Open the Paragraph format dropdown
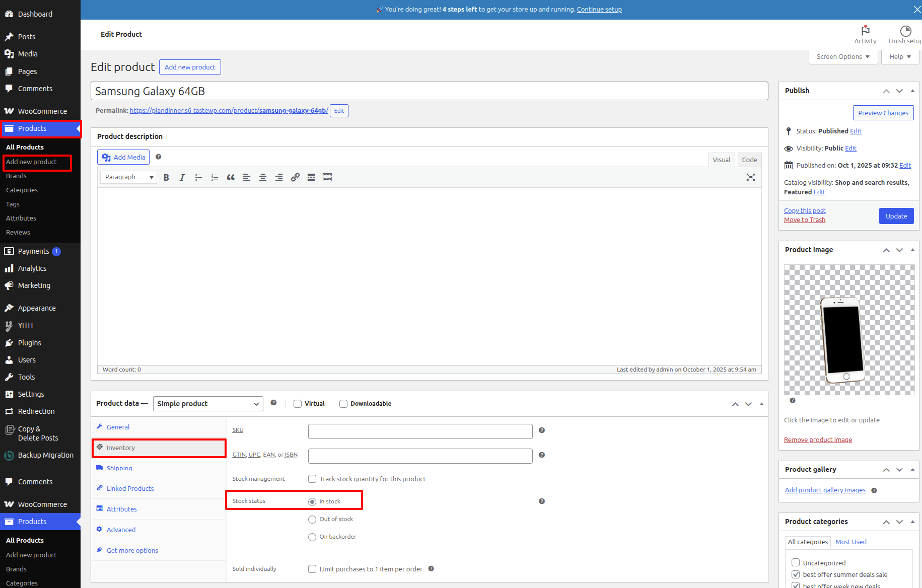Viewport: 922px width, 588px height. [128, 177]
